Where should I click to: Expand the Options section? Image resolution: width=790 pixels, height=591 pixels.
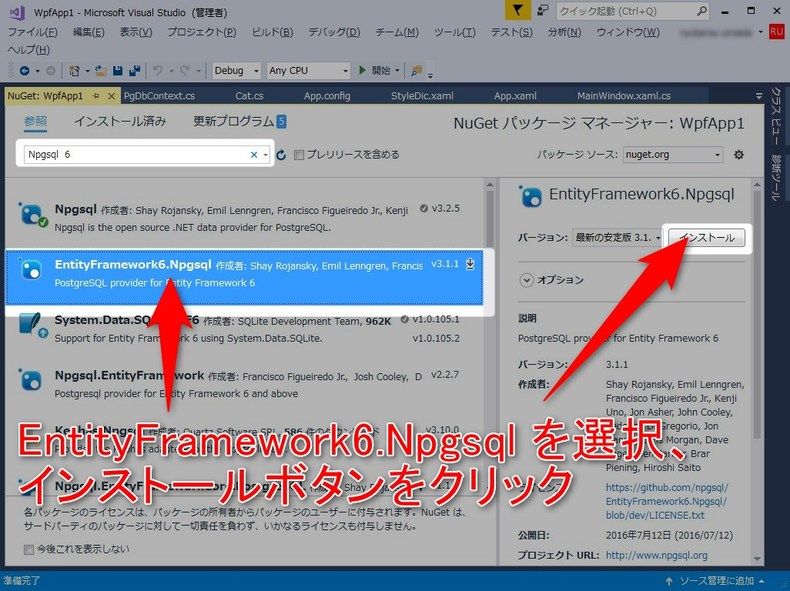[526, 280]
